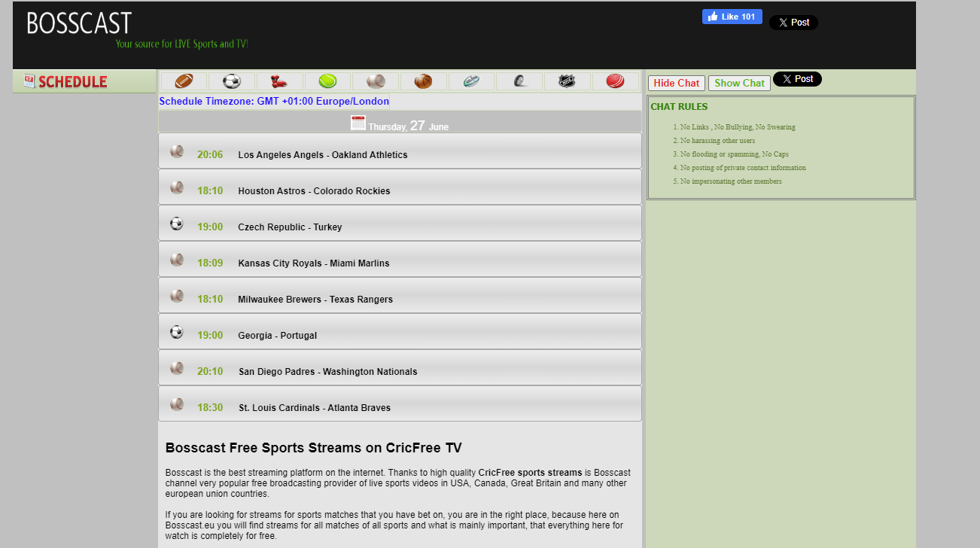Open the soccer sport filter icon

click(232, 81)
